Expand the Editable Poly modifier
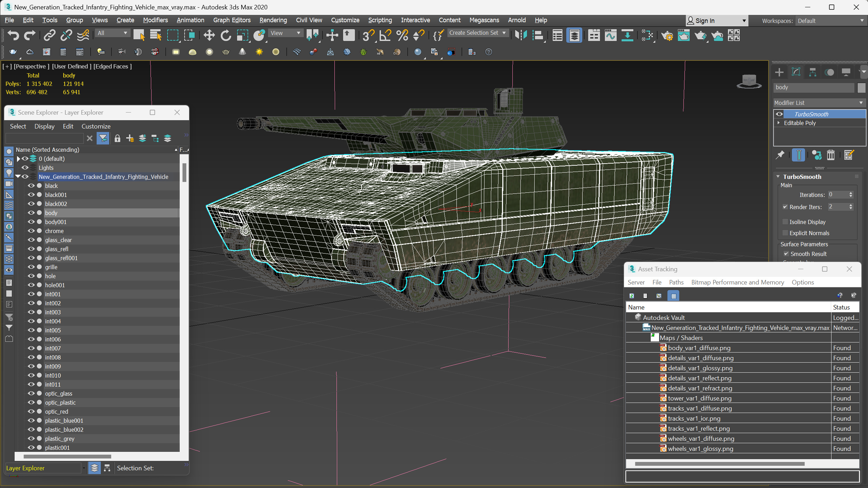This screenshot has height=488, width=868. pyautogui.click(x=779, y=123)
